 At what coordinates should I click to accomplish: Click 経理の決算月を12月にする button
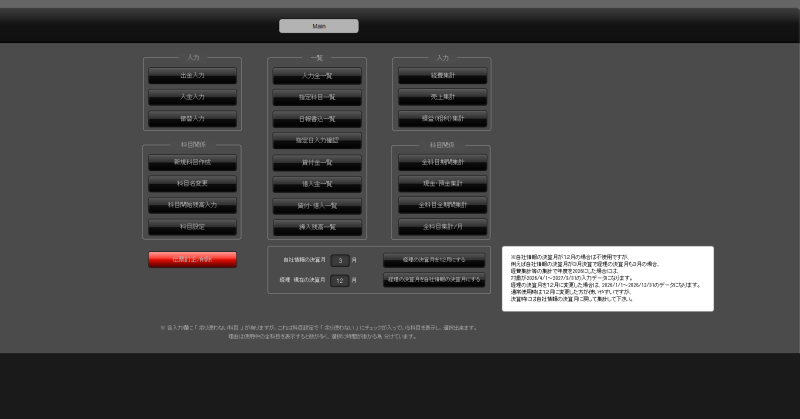pyautogui.click(x=434, y=260)
